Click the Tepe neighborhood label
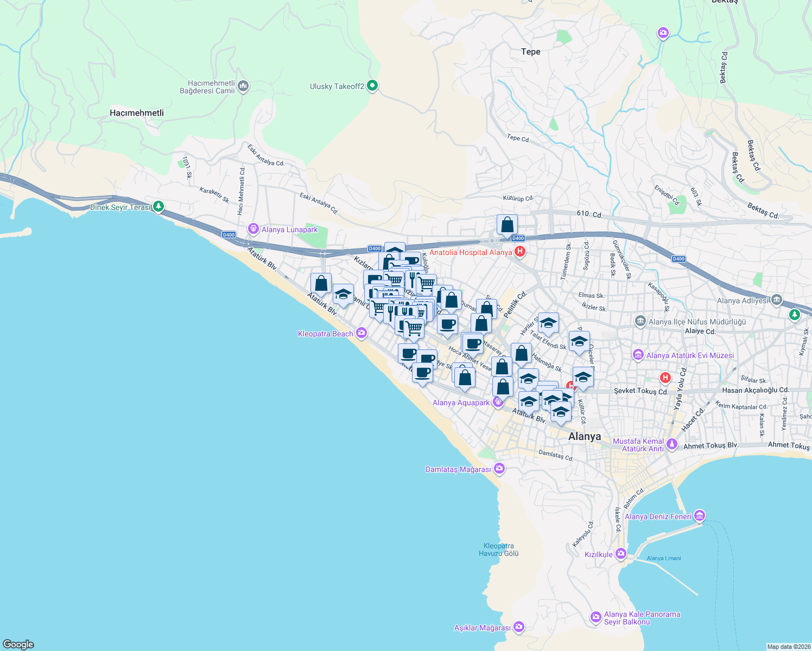The height and width of the screenshot is (651, 812). click(x=531, y=52)
